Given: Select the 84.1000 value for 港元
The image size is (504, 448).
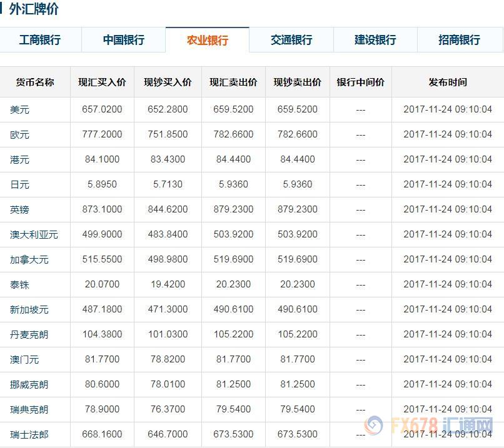Looking at the screenshot, I should [x=102, y=159].
